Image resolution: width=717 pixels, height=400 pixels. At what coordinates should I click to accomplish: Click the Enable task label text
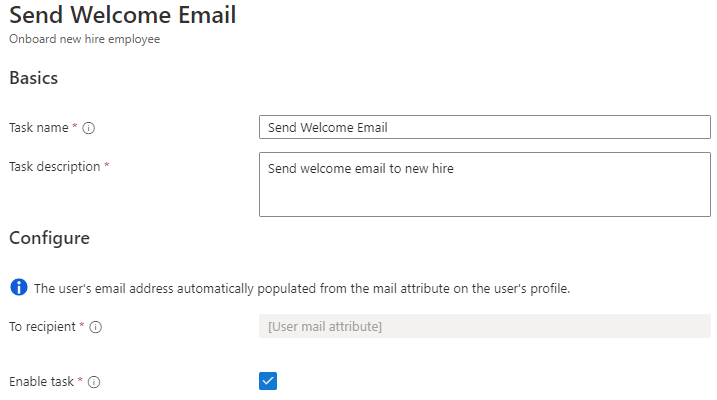coord(40,382)
